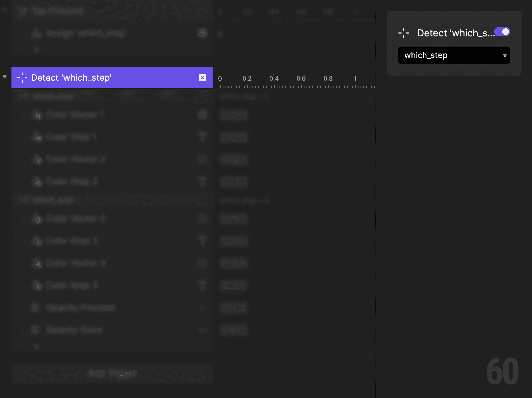Click the filter icon next to Color Step 1
Image resolution: width=532 pixels, height=398 pixels.
click(x=203, y=137)
